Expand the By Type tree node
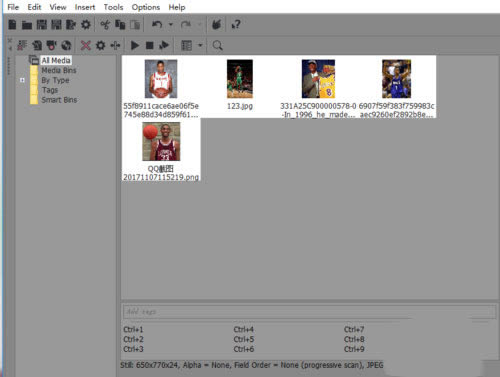This screenshot has height=377, width=500. [x=22, y=80]
